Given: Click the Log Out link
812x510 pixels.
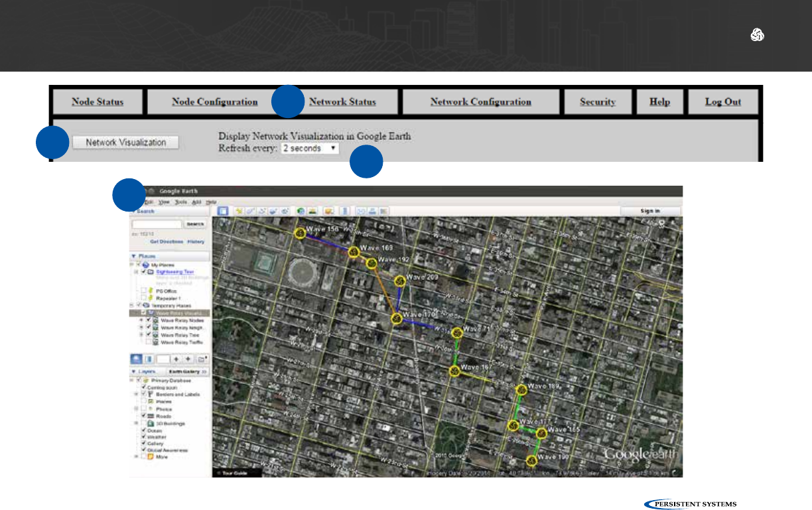Looking at the screenshot, I should (723, 101).
